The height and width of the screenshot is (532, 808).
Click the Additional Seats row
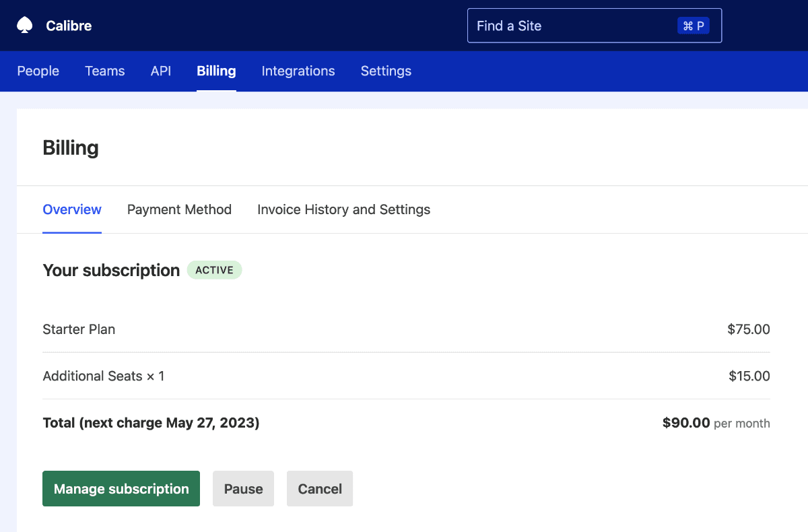[x=104, y=376]
